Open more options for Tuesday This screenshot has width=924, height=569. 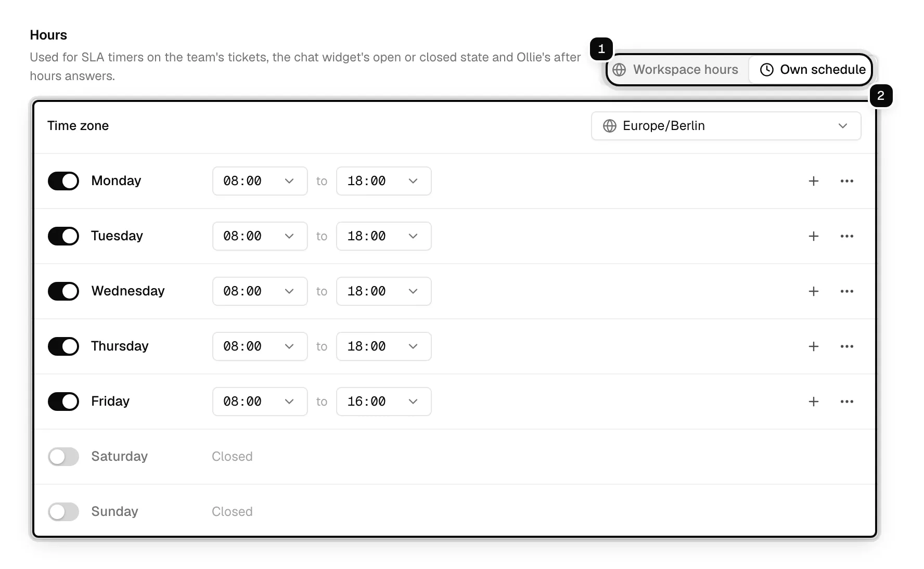[847, 236]
